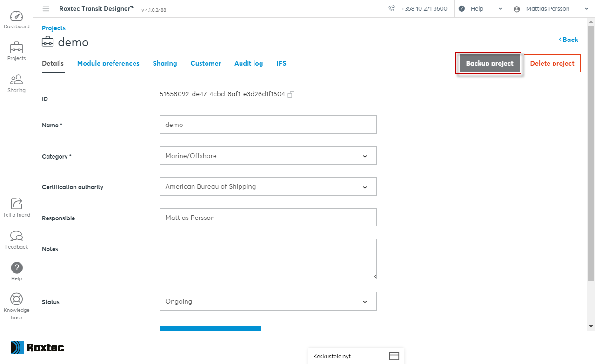Click the Back link

[x=568, y=40]
